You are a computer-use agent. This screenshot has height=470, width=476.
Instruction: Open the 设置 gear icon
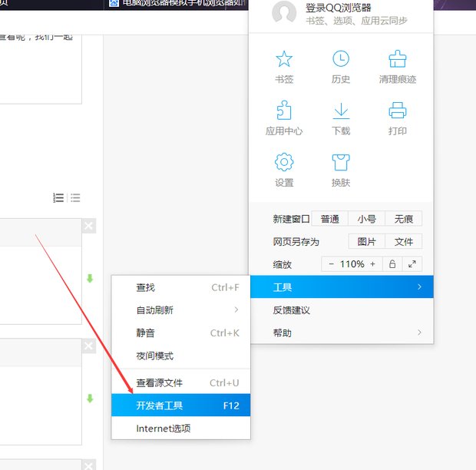[284, 162]
